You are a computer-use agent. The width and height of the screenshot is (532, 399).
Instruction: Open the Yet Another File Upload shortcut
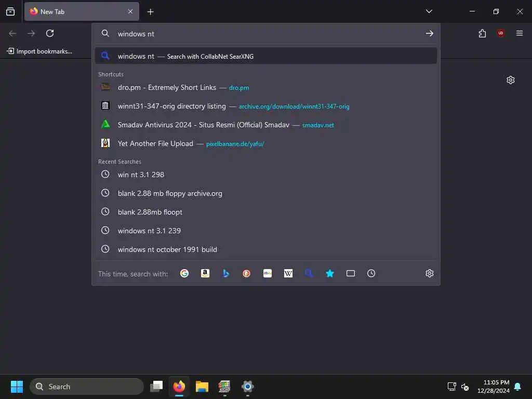pyautogui.click(x=266, y=143)
